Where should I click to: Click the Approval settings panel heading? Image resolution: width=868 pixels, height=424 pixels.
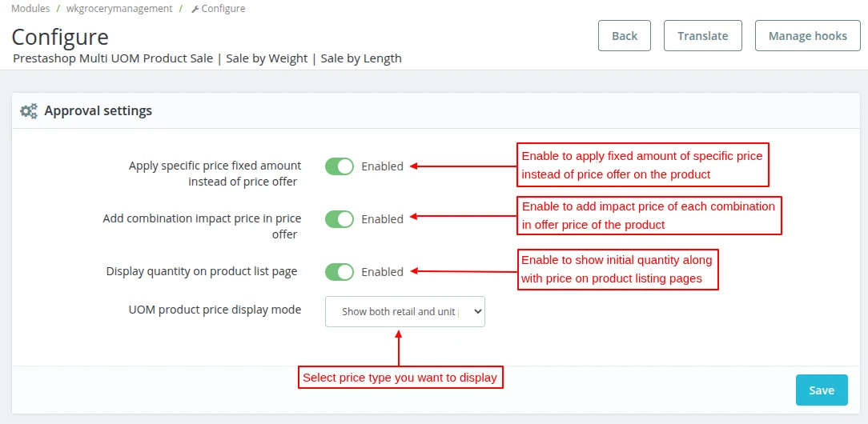pos(98,111)
